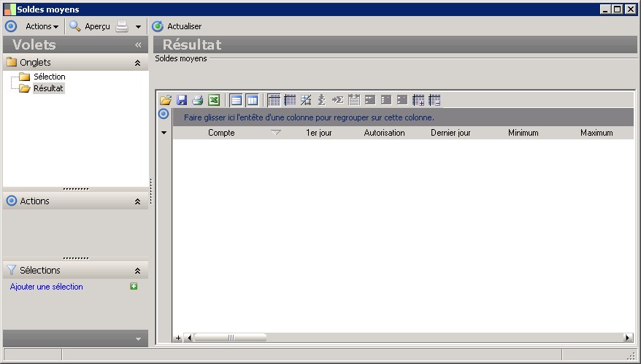Click the sigma with down arrow icon
The width and height of the screenshot is (641, 364).
tap(322, 100)
